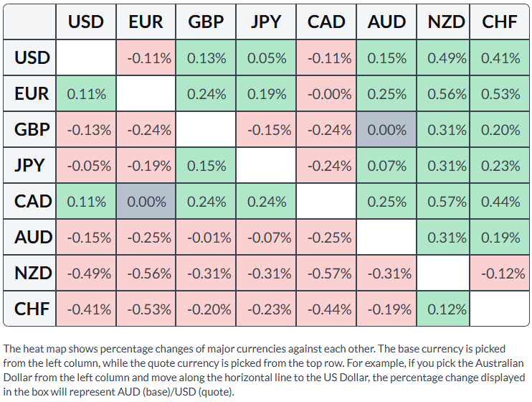Click the heat map description paragraph

[264, 370]
